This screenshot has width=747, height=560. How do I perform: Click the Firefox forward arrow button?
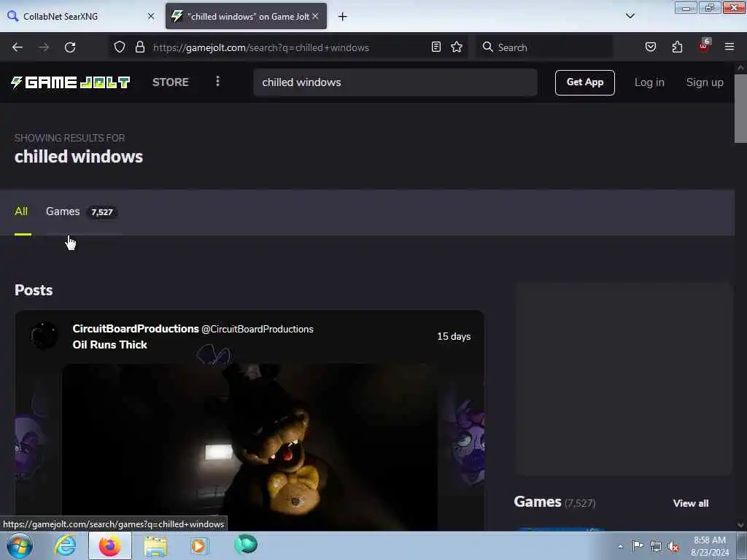point(44,47)
